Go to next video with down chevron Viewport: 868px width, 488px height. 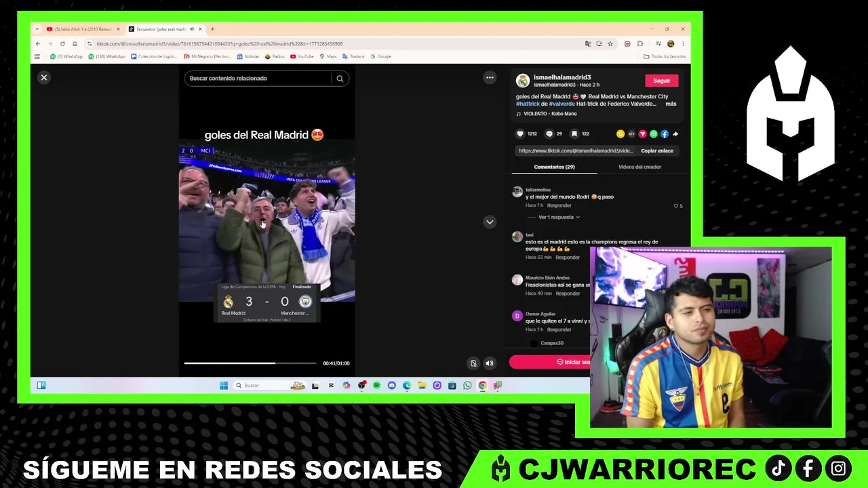(x=490, y=222)
